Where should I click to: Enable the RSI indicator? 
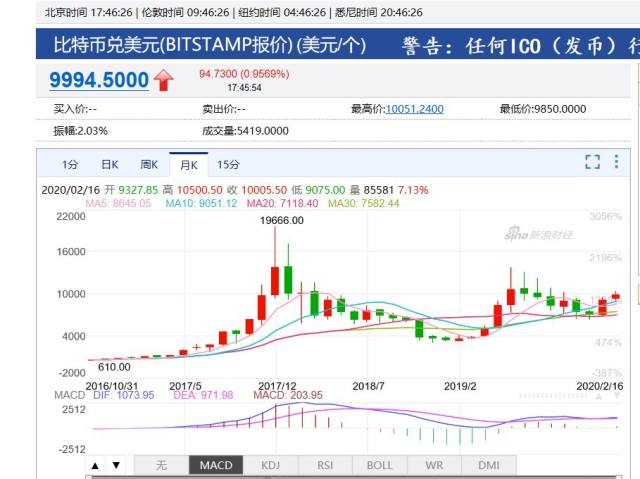(324, 465)
